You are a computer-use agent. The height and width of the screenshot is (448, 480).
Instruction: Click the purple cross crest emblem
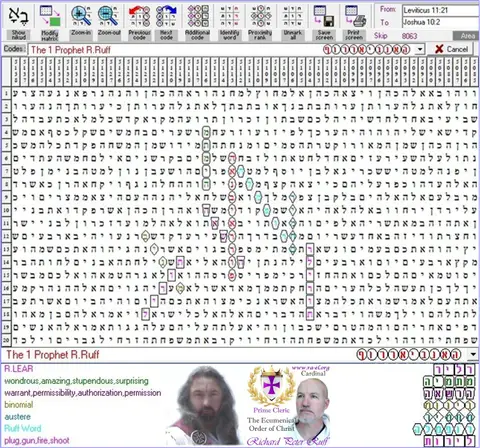pyautogui.click(x=272, y=386)
